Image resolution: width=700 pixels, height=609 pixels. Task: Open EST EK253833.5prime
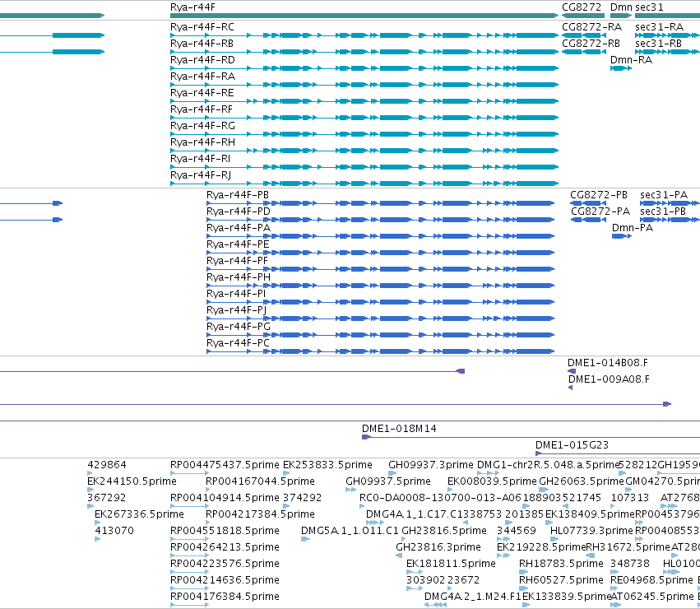click(x=327, y=465)
